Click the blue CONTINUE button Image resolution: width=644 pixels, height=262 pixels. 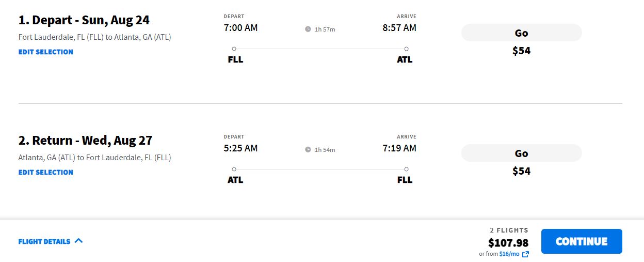582,241
